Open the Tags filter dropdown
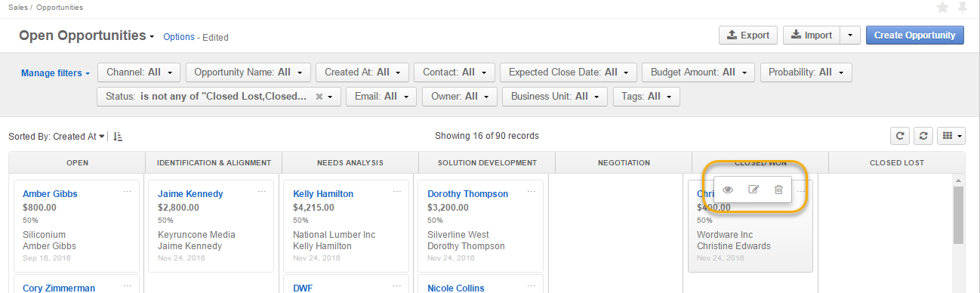 click(646, 97)
